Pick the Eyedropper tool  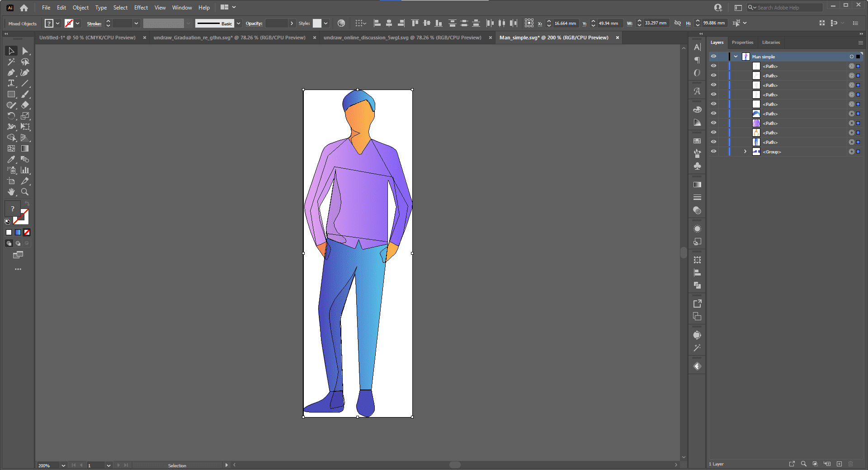[11, 160]
